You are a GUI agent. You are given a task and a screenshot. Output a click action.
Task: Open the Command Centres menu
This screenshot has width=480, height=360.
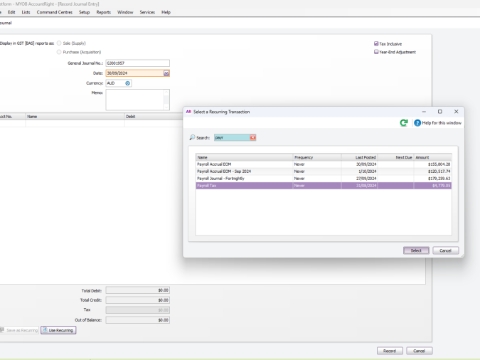tap(55, 12)
